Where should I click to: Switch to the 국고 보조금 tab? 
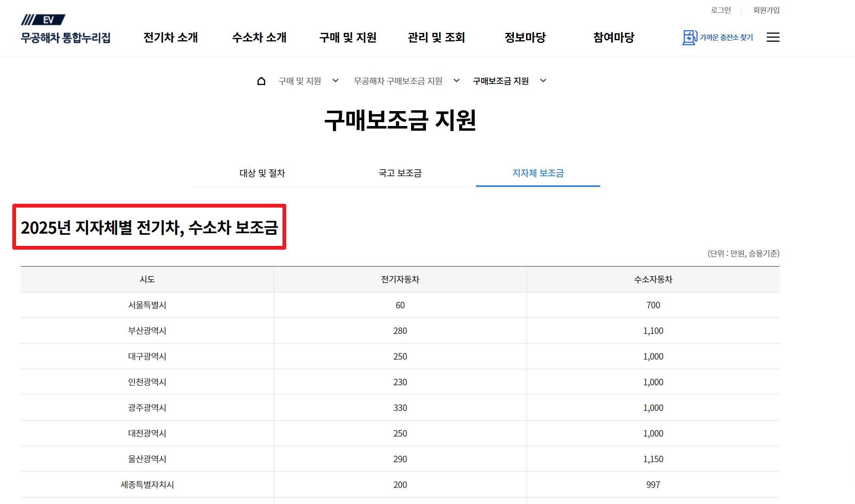coord(399,173)
